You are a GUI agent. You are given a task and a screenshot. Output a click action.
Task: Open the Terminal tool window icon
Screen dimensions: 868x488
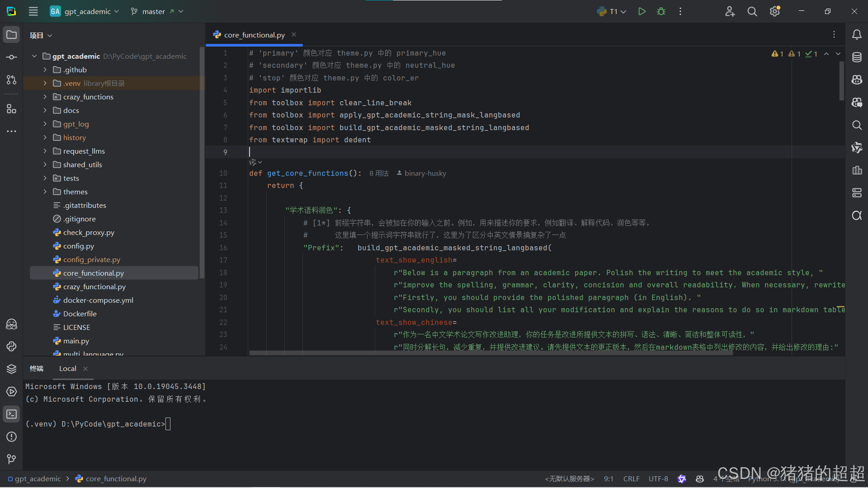tap(11, 414)
